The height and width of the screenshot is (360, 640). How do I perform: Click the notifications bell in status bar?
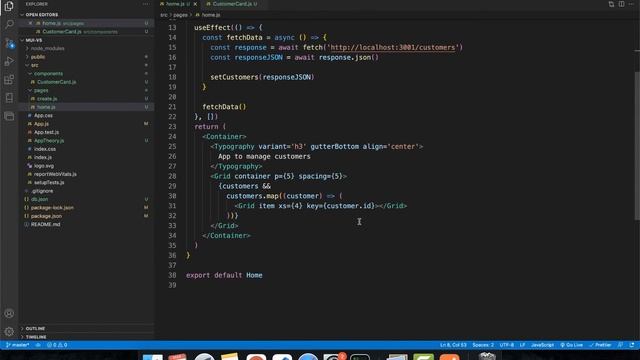point(631,345)
